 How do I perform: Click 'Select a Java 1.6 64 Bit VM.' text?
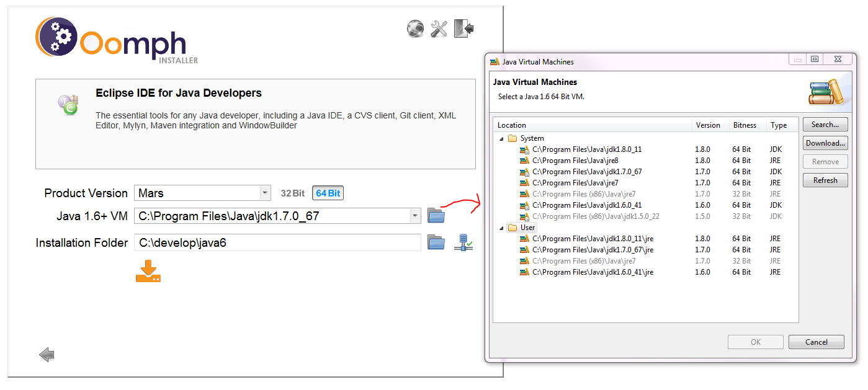point(542,97)
